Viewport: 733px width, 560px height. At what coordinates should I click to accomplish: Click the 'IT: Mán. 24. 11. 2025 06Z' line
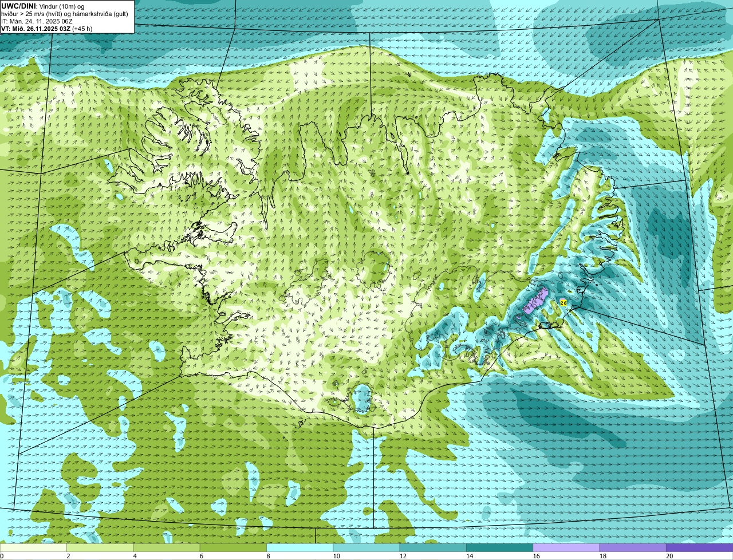click(38, 21)
